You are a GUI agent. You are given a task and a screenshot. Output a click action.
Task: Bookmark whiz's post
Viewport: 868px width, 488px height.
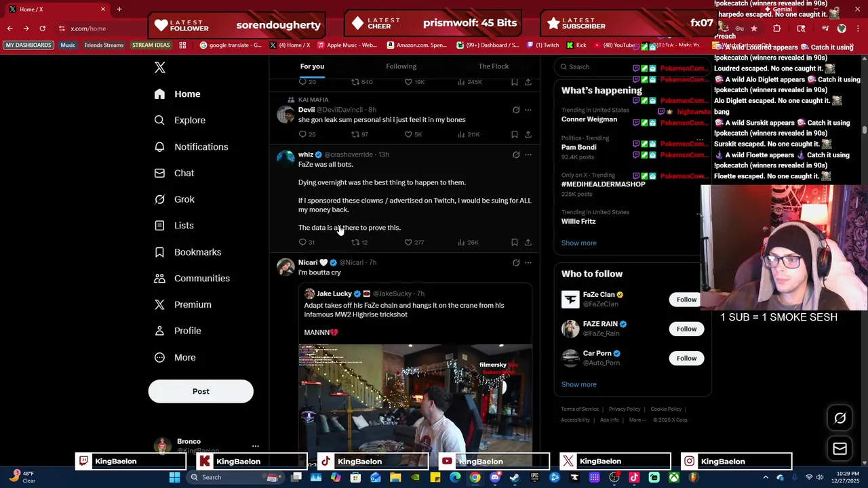pos(515,242)
